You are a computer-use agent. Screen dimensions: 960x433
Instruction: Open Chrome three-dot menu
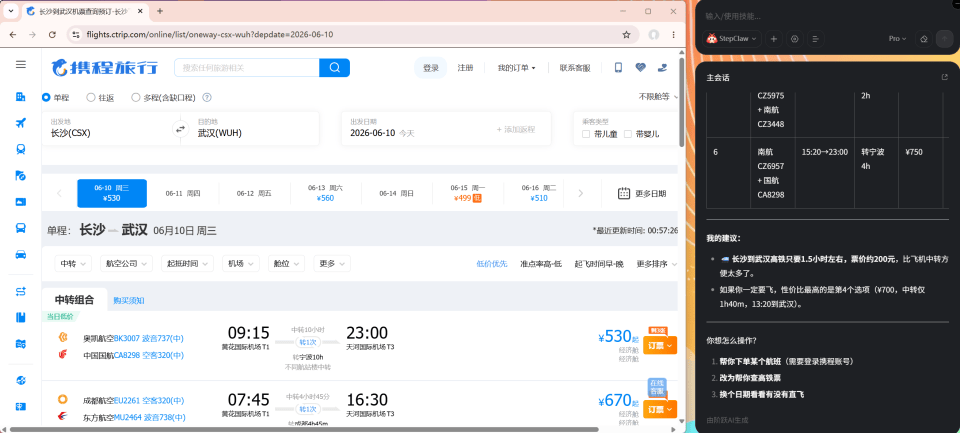click(674, 35)
